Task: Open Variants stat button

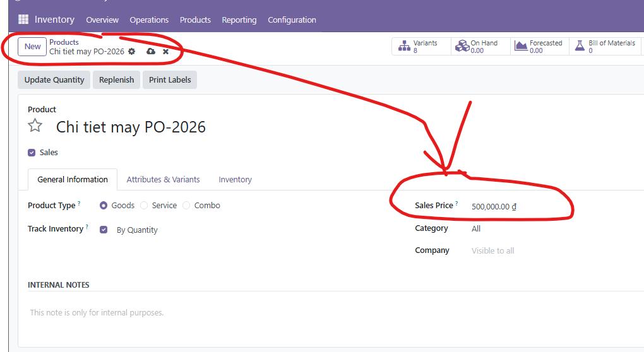Action: [421, 47]
